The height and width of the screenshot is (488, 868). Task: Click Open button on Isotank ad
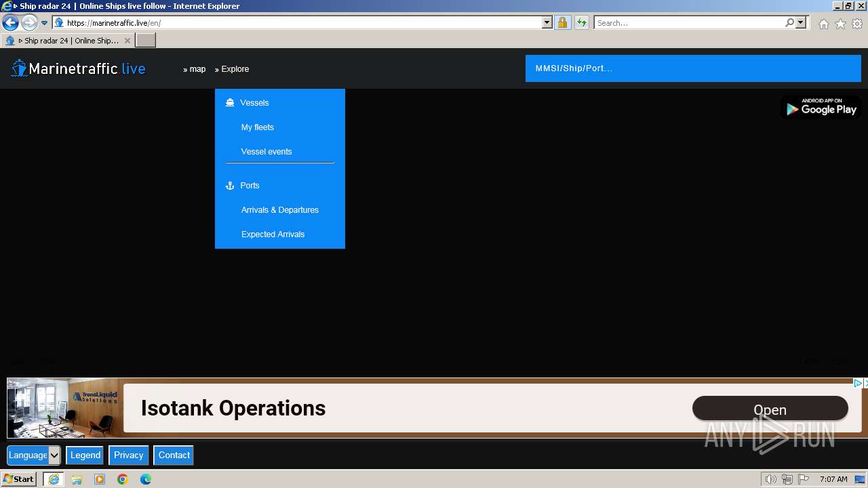point(770,409)
